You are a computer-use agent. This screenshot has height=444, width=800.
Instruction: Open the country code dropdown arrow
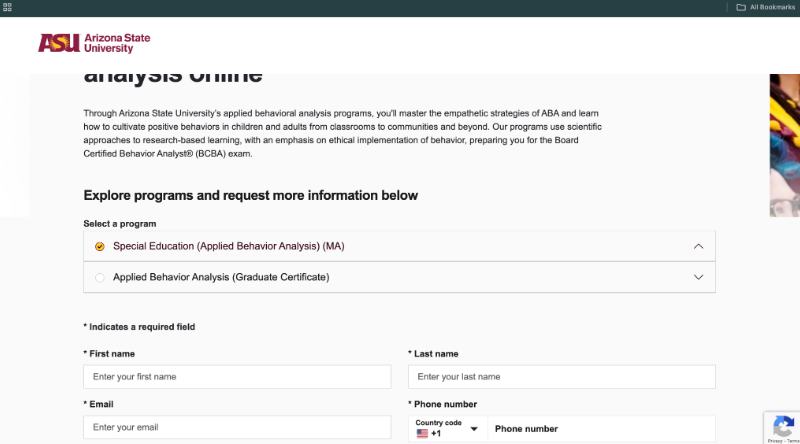coord(474,429)
